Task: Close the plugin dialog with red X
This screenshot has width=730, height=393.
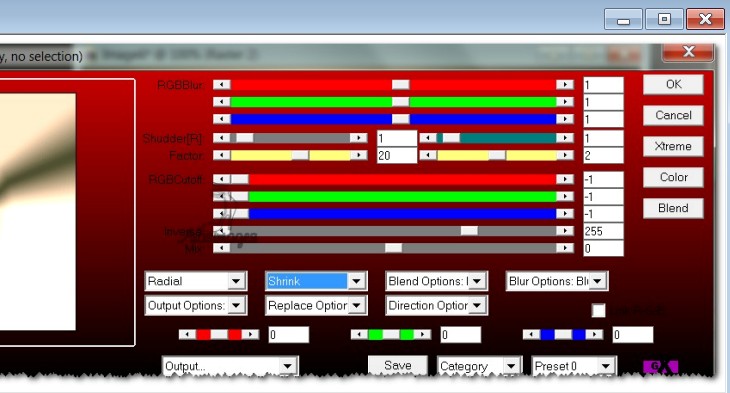Action: [x=688, y=52]
